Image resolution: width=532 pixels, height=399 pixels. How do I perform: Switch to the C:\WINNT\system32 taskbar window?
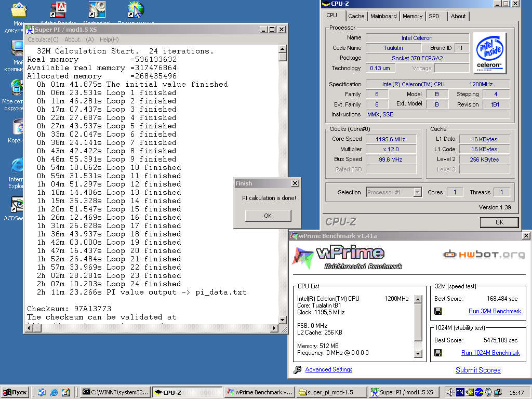pos(116,392)
